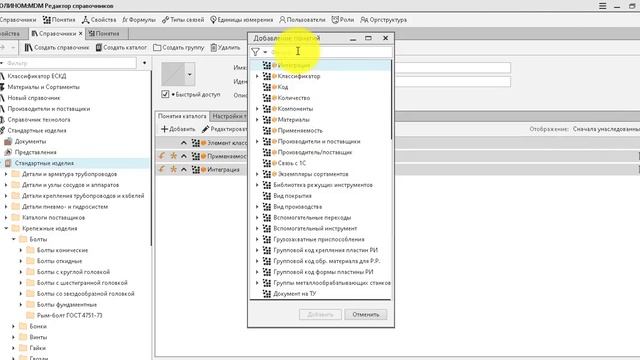Click Отменить button in dialog
This screenshot has height=360, width=640.
tap(366, 314)
